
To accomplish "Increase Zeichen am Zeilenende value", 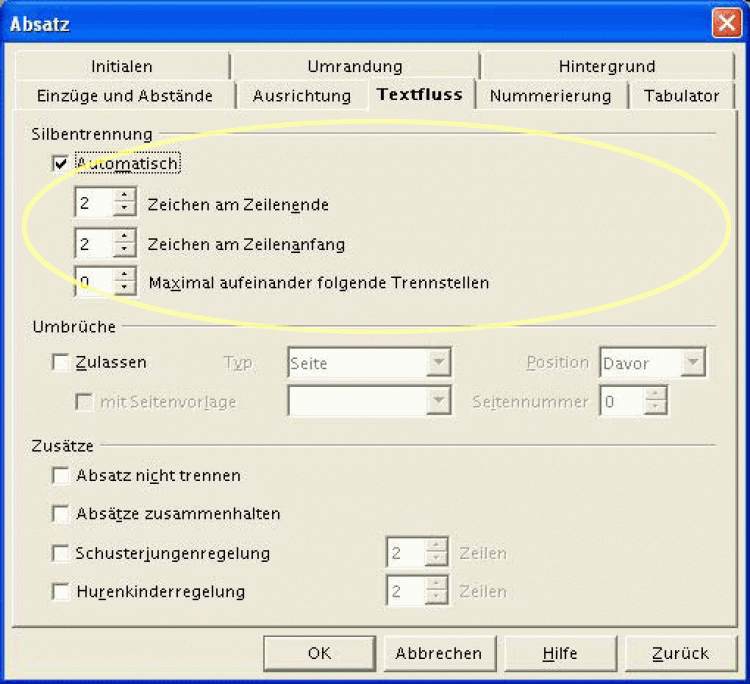I will click(124, 195).
